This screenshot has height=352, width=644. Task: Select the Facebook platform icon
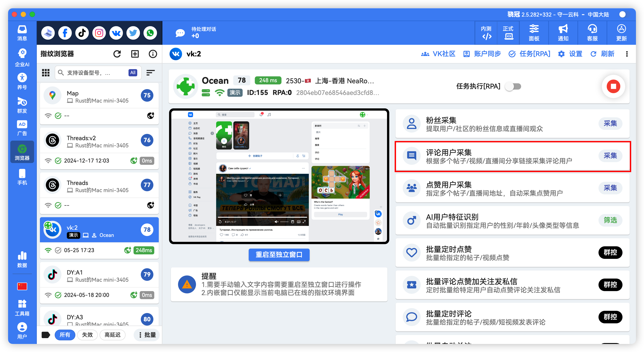coord(65,33)
